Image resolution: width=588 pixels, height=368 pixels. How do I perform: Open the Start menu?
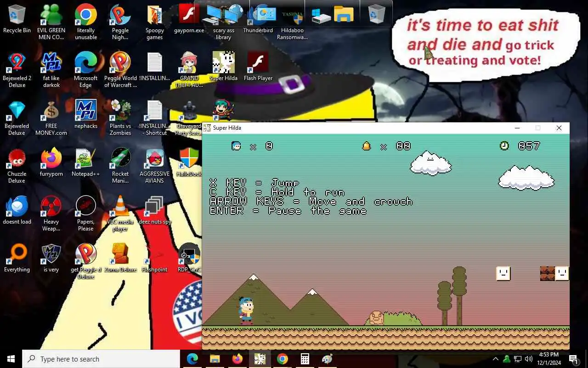click(11, 359)
